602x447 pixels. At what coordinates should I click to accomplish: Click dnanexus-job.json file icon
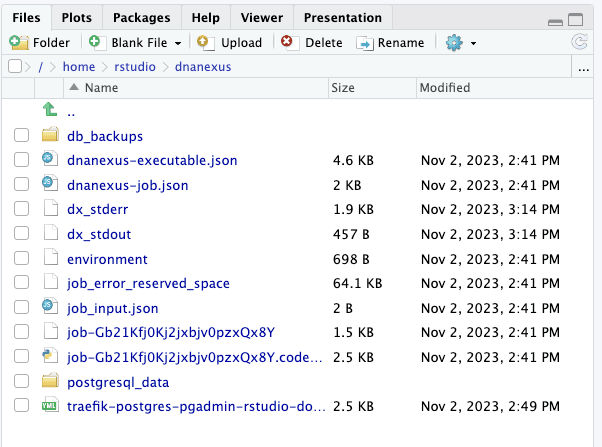50,184
